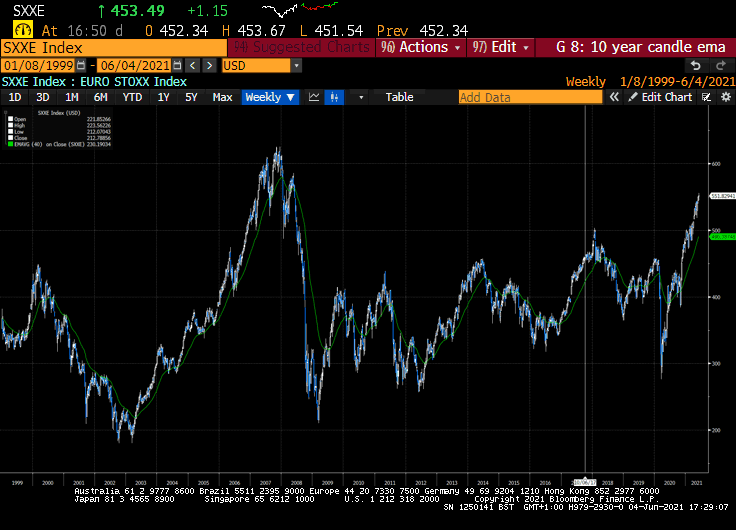Screen dimensions: 736x530
Task: Click the intraday sparkline mini chart
Action: (x=300, y=8)
